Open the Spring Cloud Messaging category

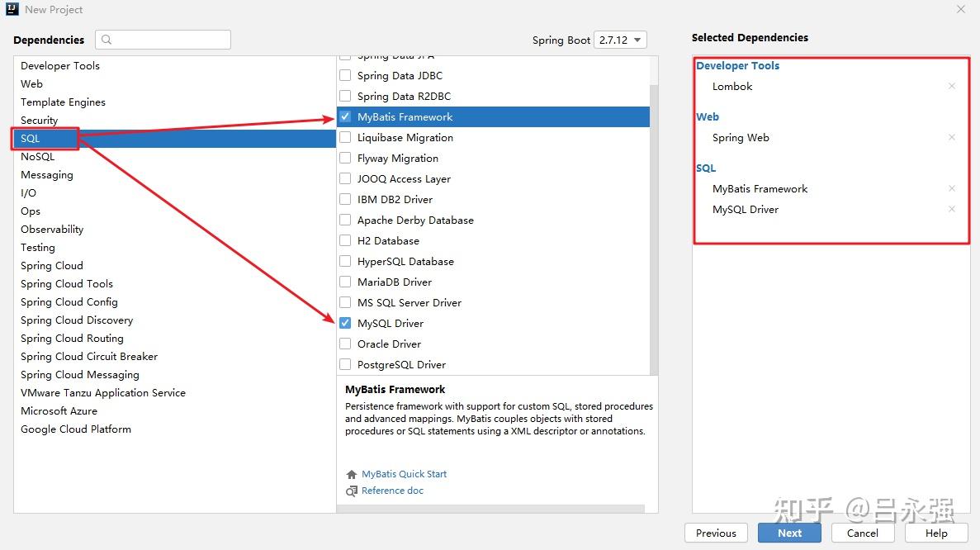(x=174, y=374)
